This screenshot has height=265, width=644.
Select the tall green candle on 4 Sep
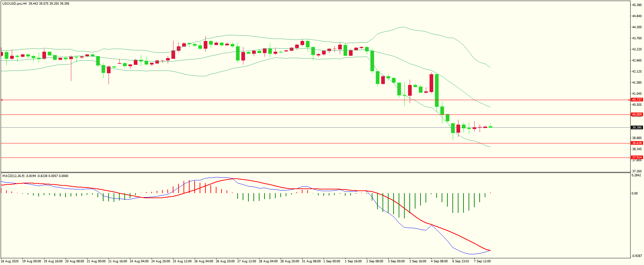click(x=437, y=90)
